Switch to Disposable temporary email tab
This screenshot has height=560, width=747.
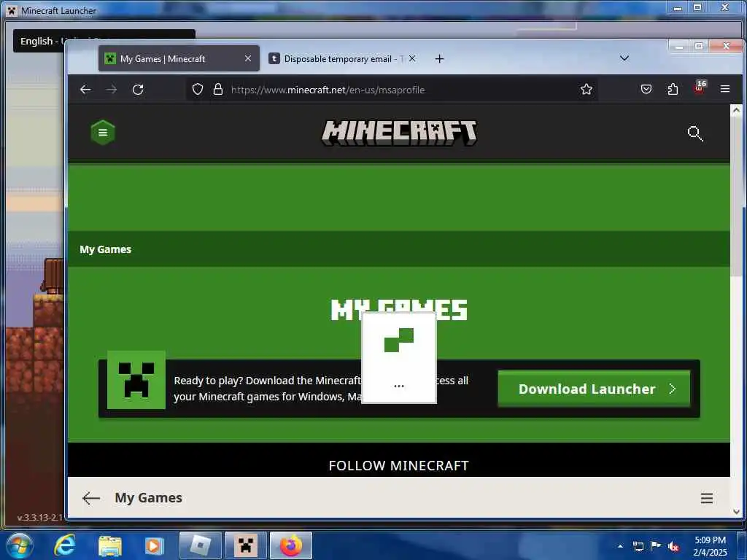341,58
